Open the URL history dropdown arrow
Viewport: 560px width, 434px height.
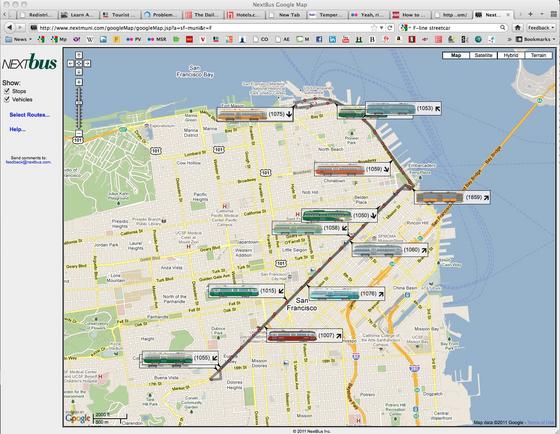pos(381,28)
